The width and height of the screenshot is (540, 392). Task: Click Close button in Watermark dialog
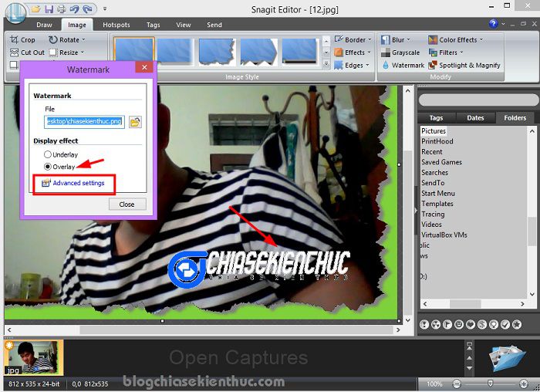[x=127, y=204]
